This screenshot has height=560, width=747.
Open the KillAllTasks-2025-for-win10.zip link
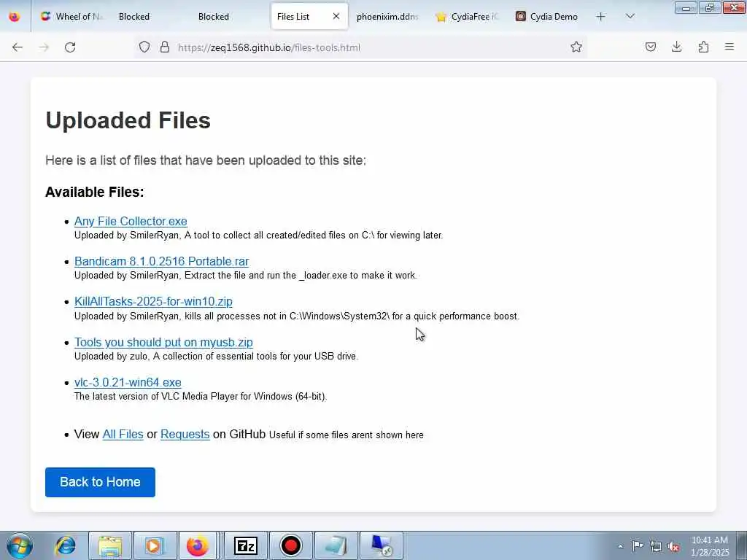[153, 301]
